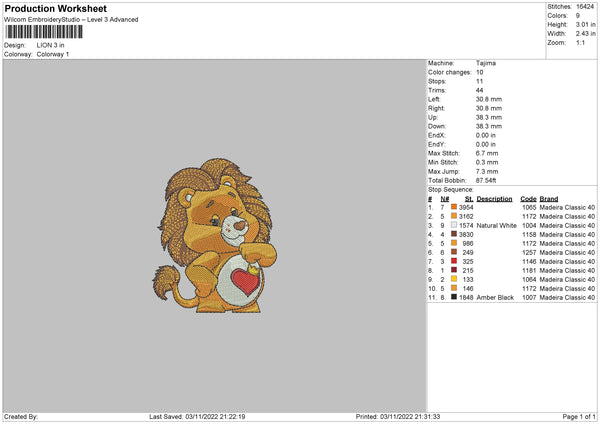Click the 'Brand' column header
Viewport: 600px width, 424px height.
click(x=549, y=199)
